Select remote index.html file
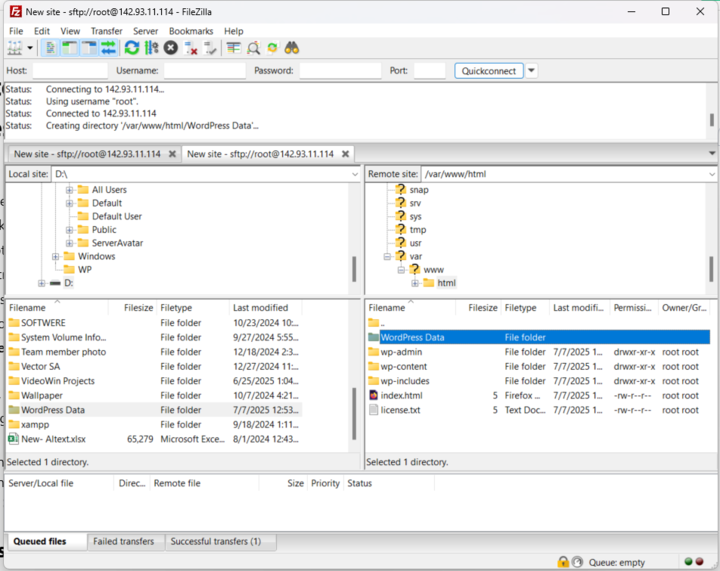 538,395
